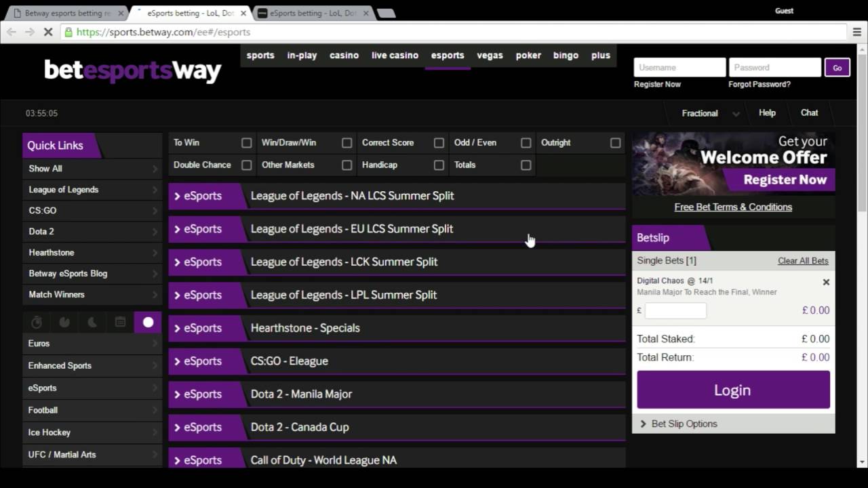Screen dimensions: 868x488
Task: Tick the To Win checkbox
Action: (x=247, y=143)
